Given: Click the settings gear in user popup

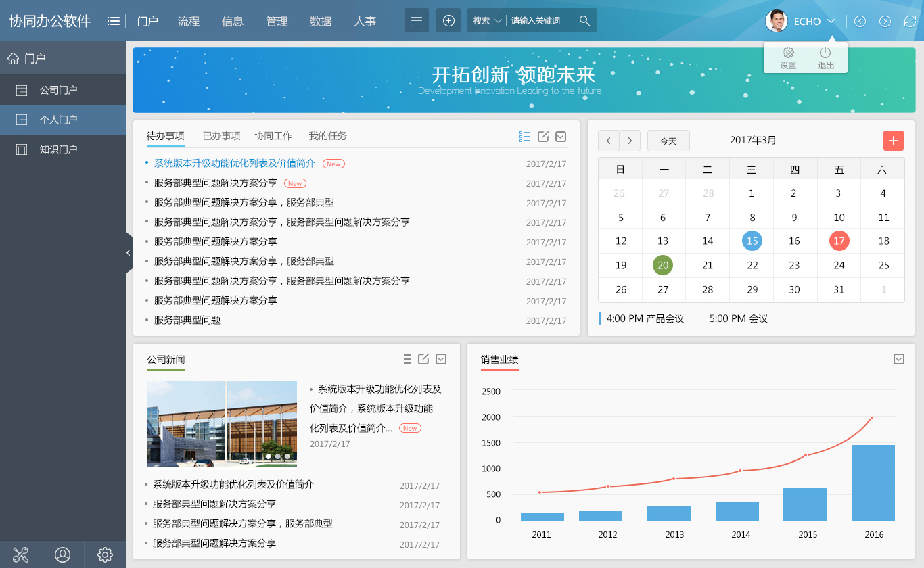Looking at the screenshot, I should [788, 53].
